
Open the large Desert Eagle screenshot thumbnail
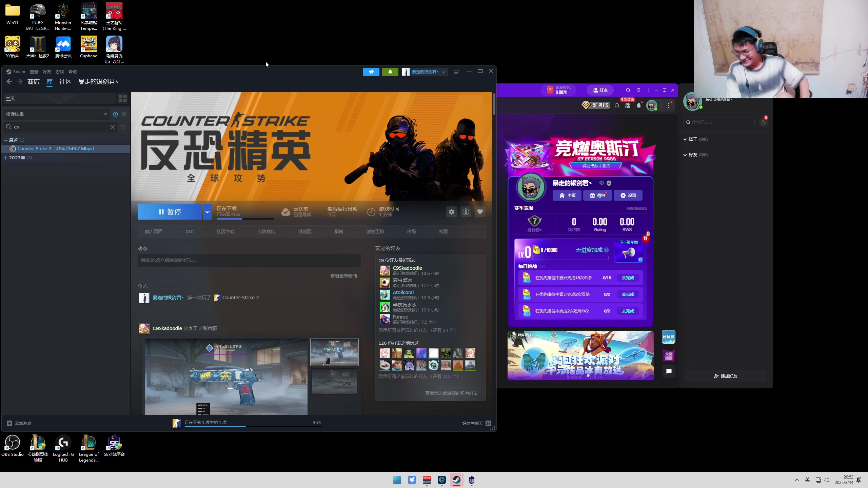click(226, 377)
